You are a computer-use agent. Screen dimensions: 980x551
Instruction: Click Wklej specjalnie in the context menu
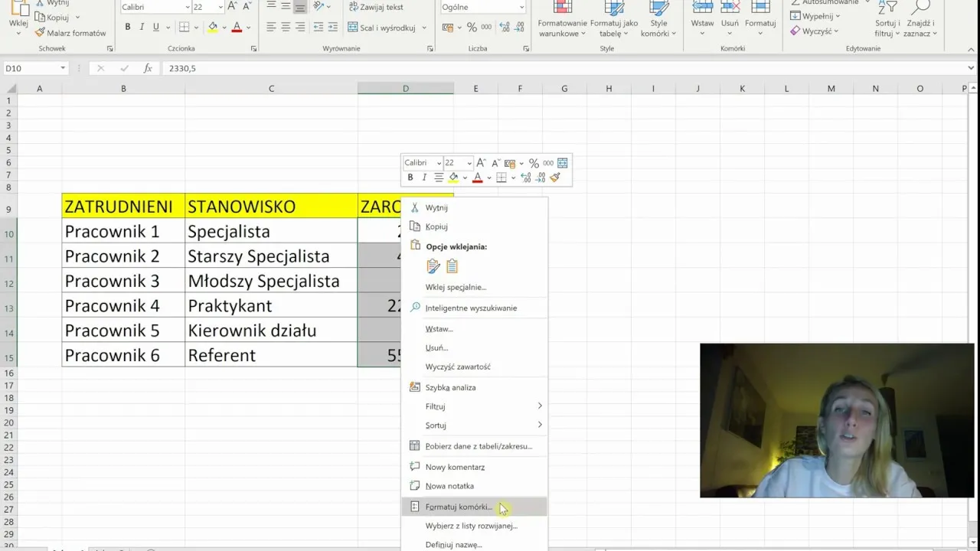pos(456,286)
